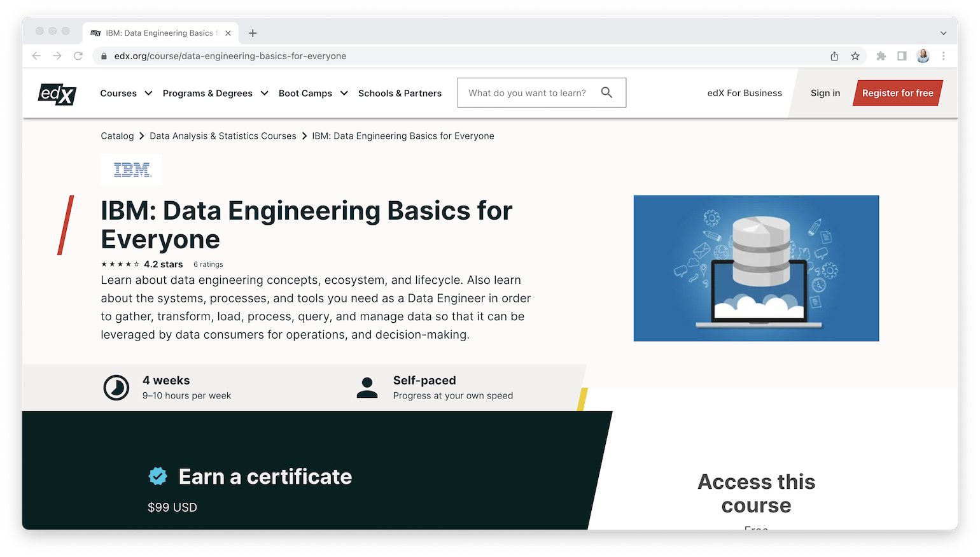Open the Programs & Degrees dropdown
The height and width of the screenshot is (557, 980).
pyautogui.click(x=214, y=93)
